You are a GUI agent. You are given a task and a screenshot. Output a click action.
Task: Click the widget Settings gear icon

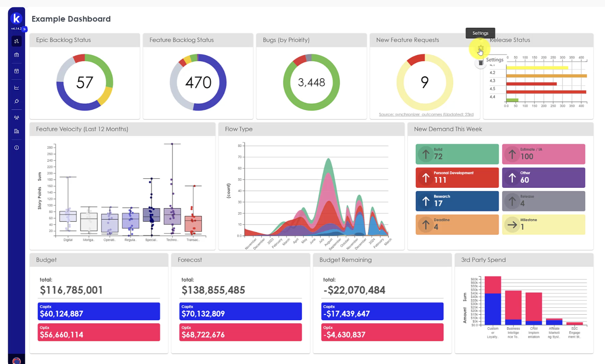pos(480,49)
